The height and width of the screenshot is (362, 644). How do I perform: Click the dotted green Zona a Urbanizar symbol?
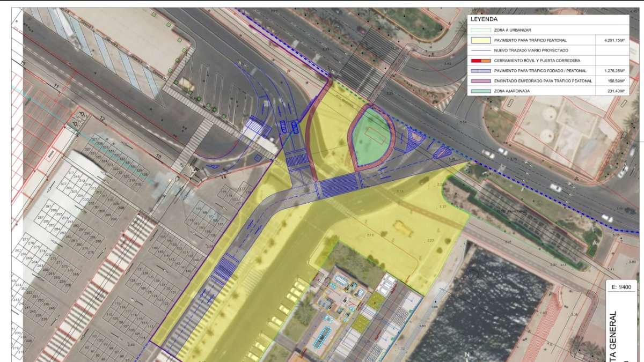click(x=480, y=30)
